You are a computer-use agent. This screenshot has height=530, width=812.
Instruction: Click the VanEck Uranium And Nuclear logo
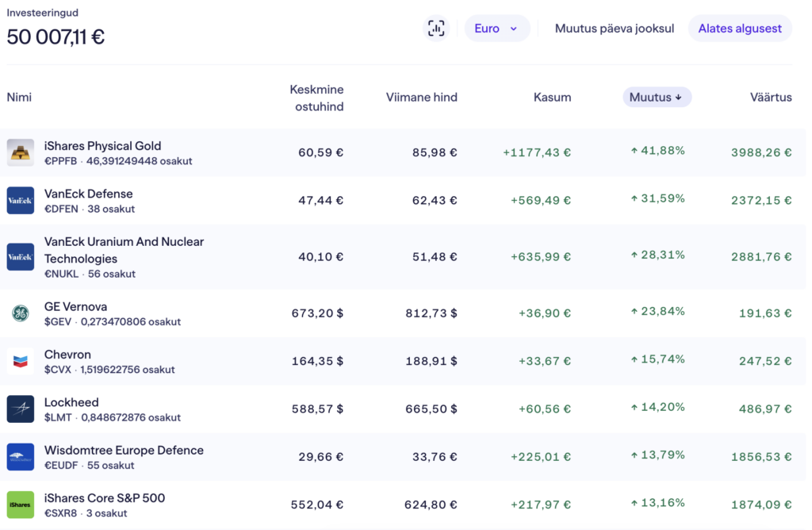point(21,257)
